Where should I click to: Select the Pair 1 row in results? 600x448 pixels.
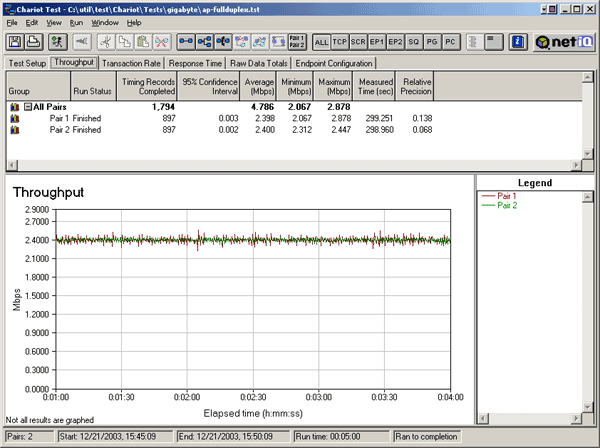(x=60, y=118)
